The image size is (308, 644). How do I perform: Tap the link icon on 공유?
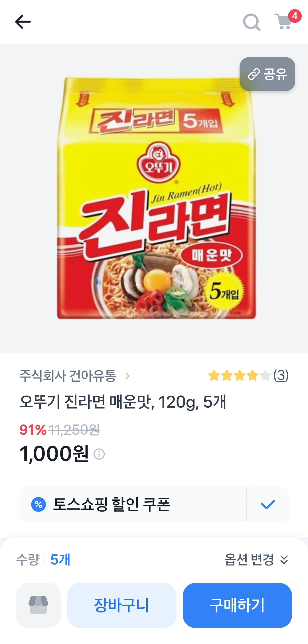click(254, 74)
